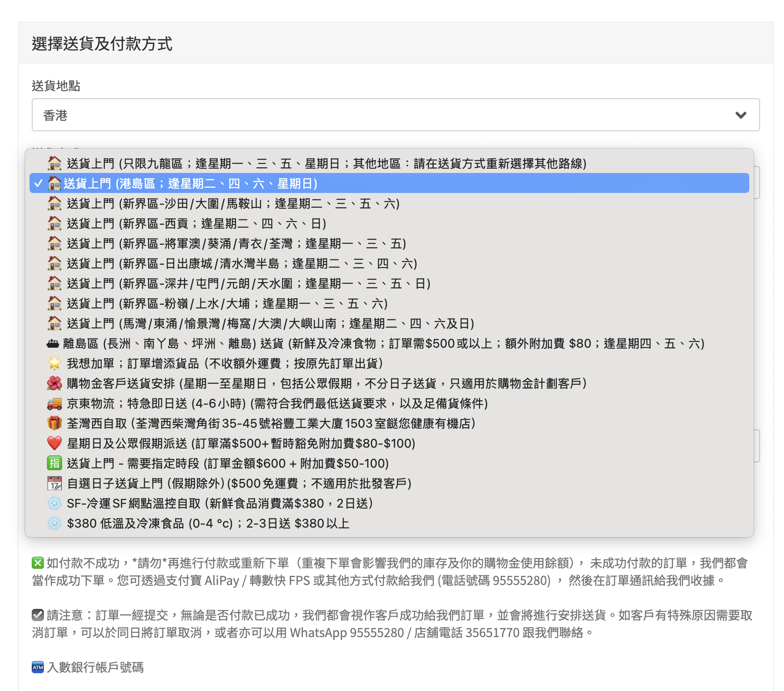Click the gift icon for 荃灣西自取
Image resolution: width=784 pixels, height=691 pixels.
(x=54, y=423)
